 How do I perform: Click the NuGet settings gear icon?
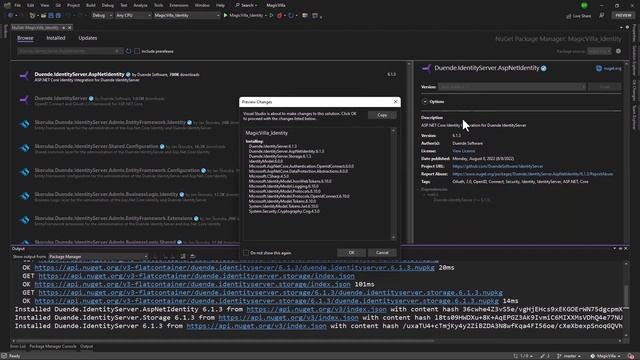tap(618, 51)
